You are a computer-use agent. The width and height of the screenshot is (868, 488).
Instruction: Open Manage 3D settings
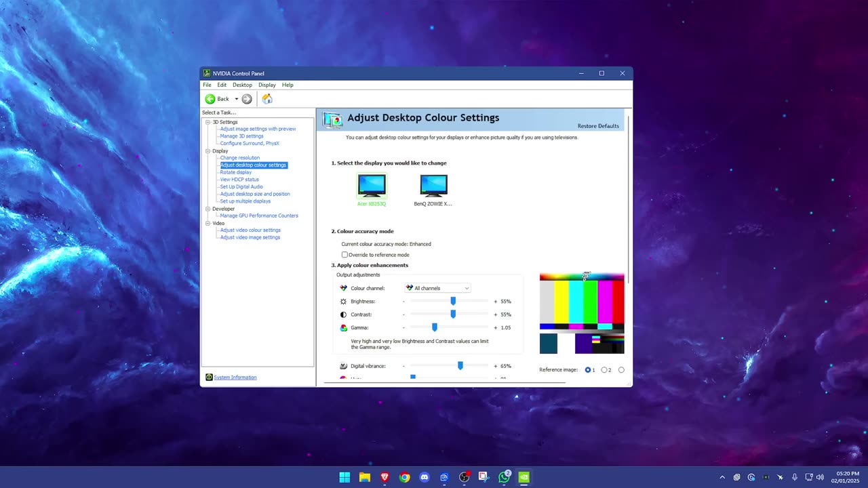[241, 136]
